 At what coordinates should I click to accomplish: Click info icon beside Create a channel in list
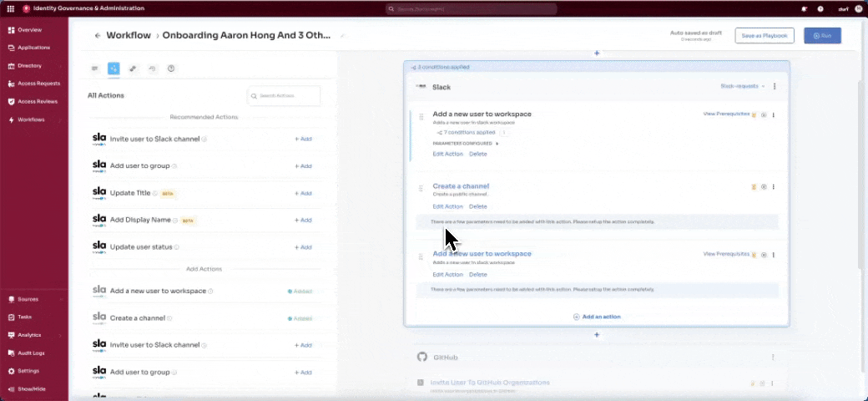pos(169,318)
